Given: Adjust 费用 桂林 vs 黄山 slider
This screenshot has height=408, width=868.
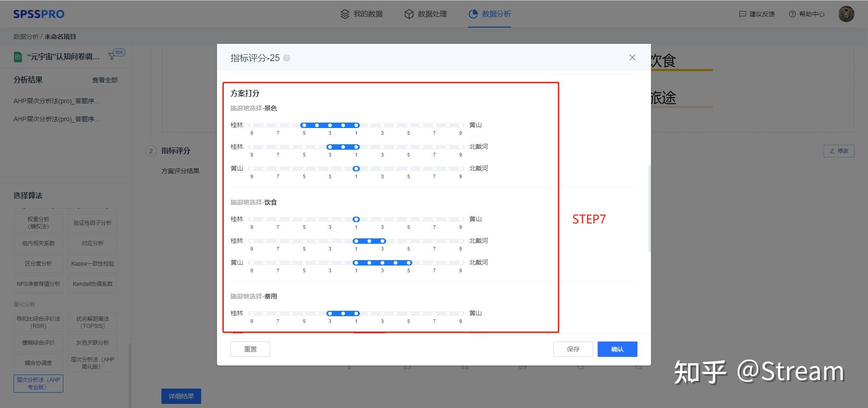Looking at the screenshot, I should coord(356,313).
